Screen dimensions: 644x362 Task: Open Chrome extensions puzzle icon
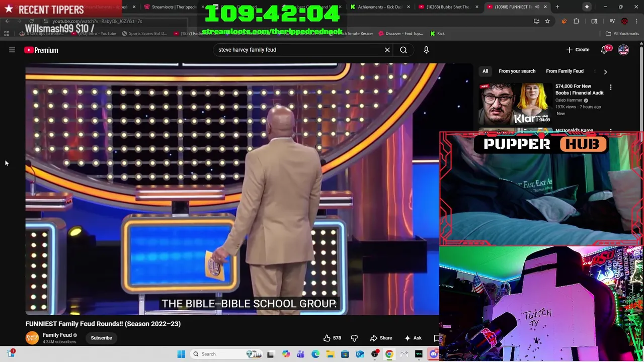click(x=577, y=21)
